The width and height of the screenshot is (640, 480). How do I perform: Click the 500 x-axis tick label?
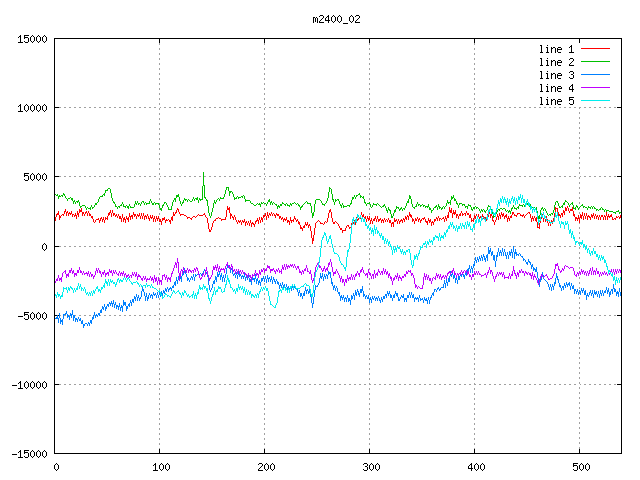click(580, 467)
